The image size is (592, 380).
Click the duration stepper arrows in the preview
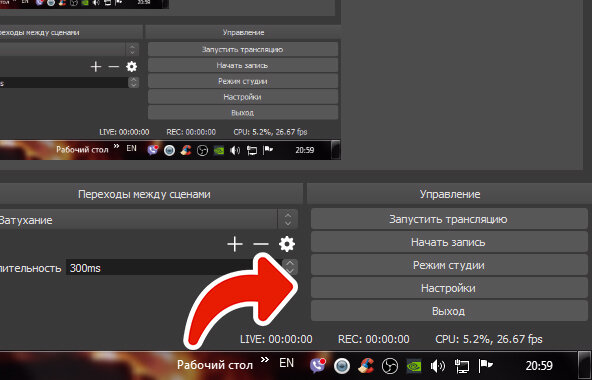click(133, 82)
